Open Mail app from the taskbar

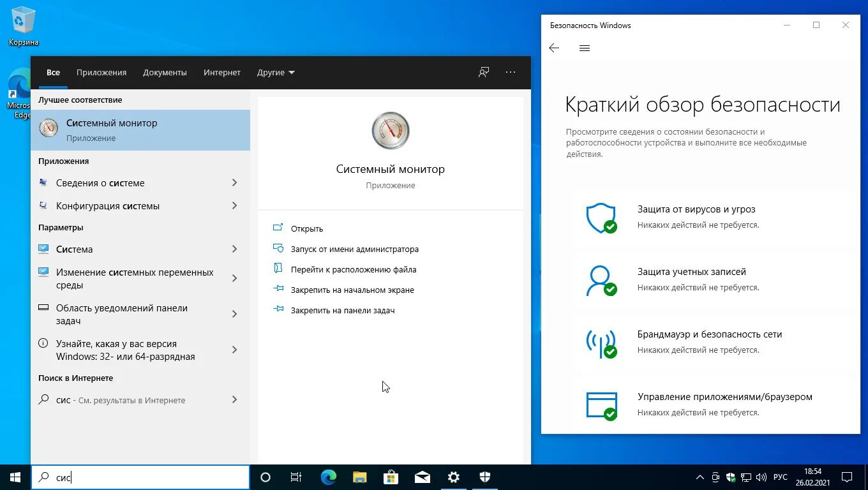tap(422, 477)
